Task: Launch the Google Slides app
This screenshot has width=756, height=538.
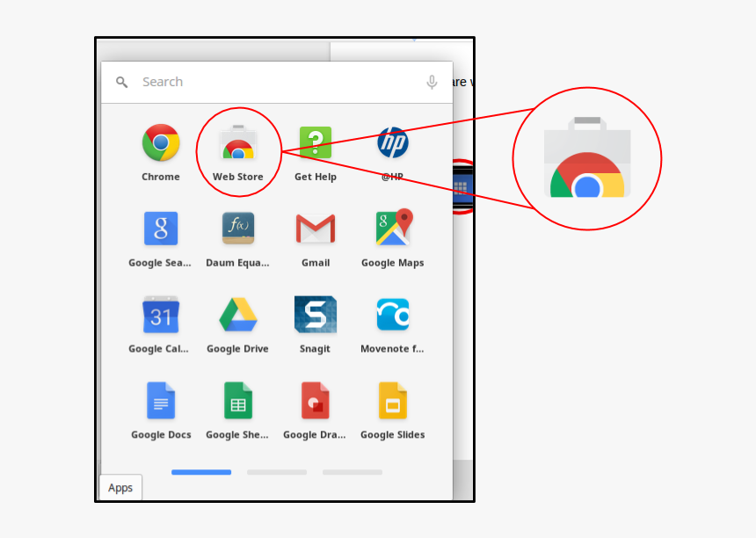Action: coord(393,400)
